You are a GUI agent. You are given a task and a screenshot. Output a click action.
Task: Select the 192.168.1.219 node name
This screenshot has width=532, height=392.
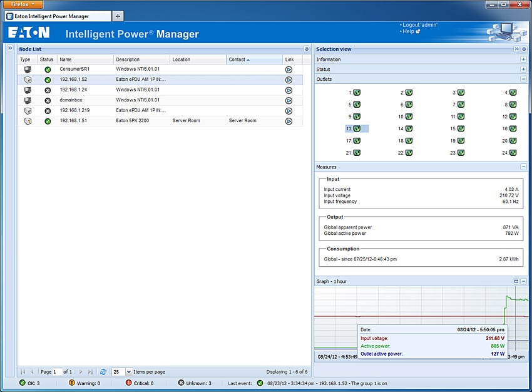[74, 110]
